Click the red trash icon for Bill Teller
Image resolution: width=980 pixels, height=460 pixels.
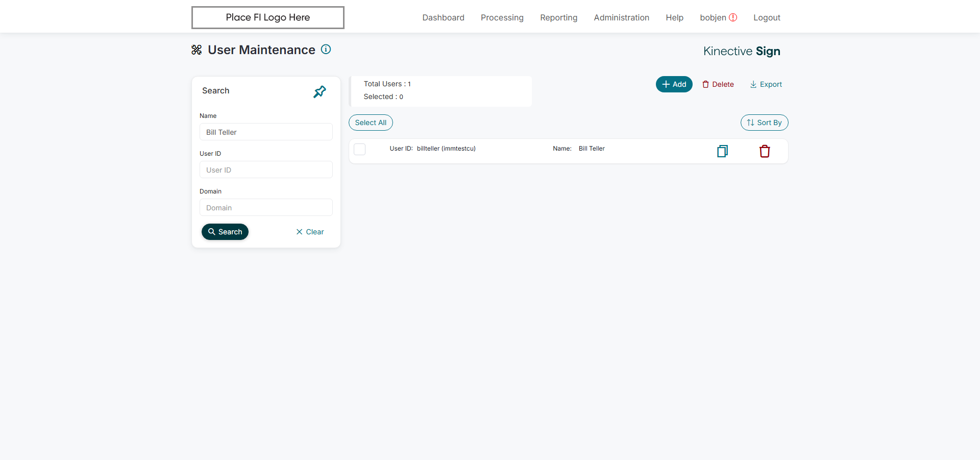coord(765,151)
